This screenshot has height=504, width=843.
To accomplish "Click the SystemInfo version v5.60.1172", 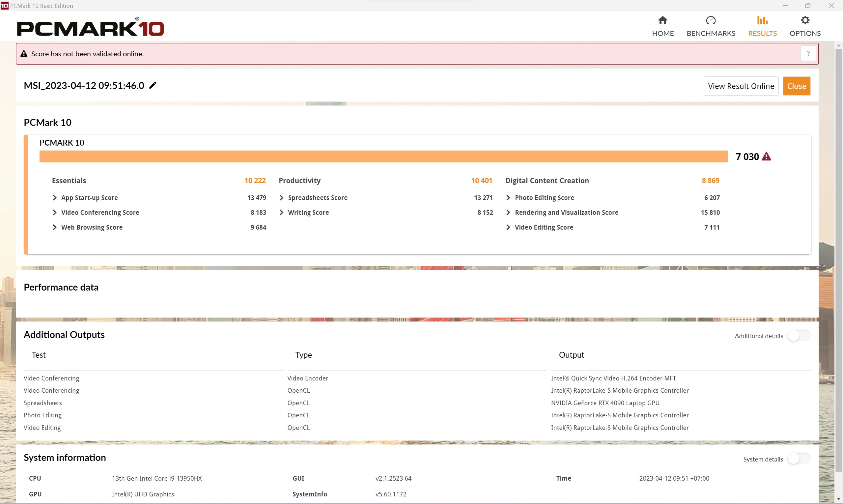I will click(x=391, y=494).
